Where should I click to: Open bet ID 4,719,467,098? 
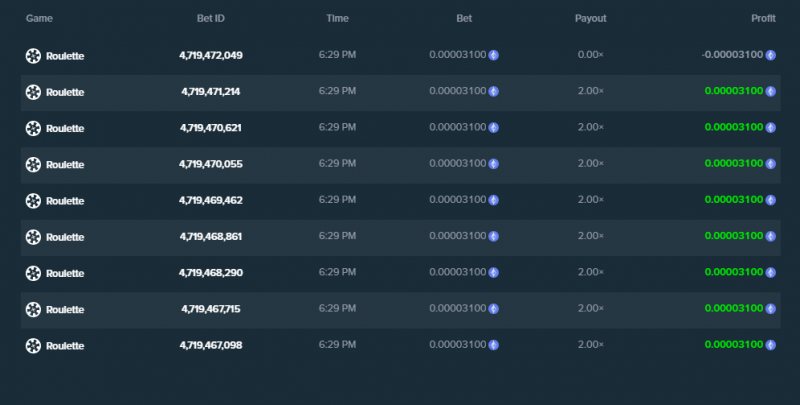[x=211, y=345]
